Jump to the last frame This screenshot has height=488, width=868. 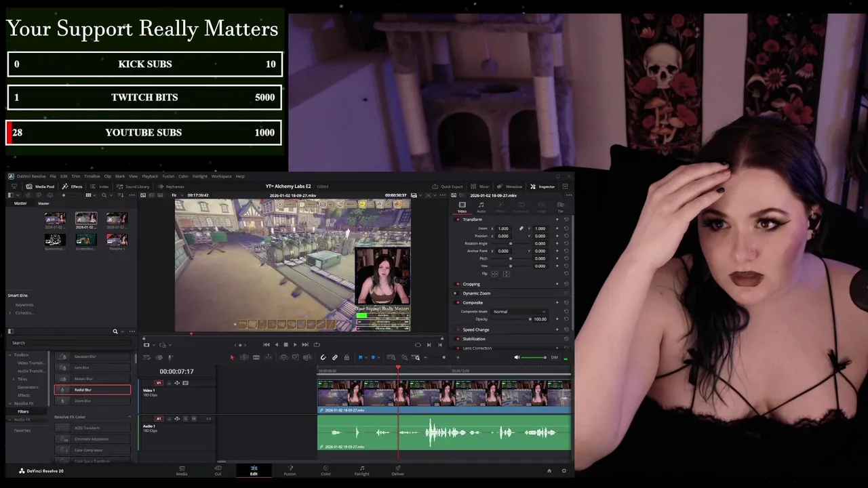point(305,344)
